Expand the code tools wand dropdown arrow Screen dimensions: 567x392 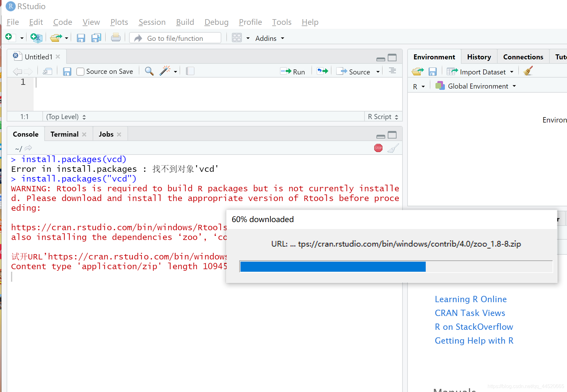[175, 72]
